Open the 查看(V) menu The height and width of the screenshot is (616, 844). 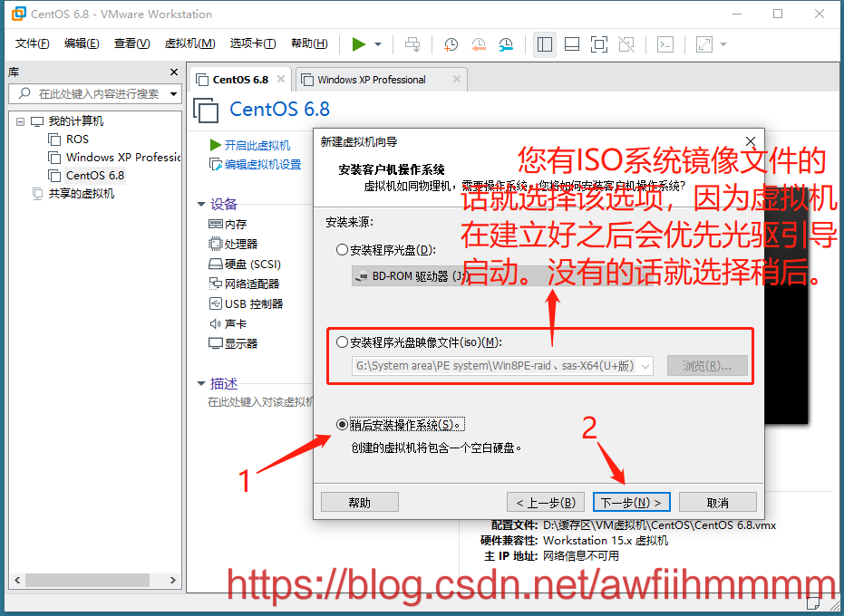pos(131,43)
